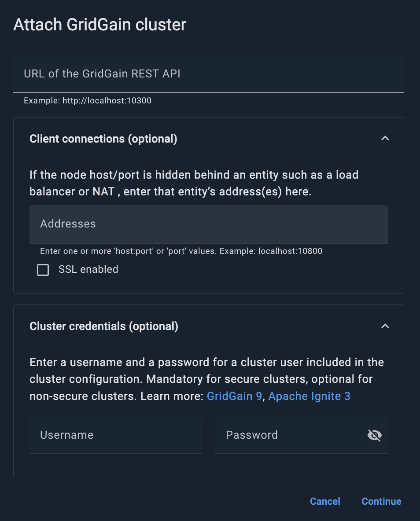Screen dimensions: 420x521
Task: Click the 'Client connections (optional)' heading
Action: point(103,139)
